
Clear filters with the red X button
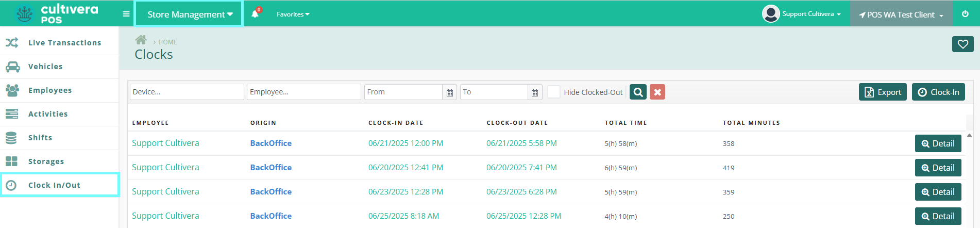click(657, 92)
